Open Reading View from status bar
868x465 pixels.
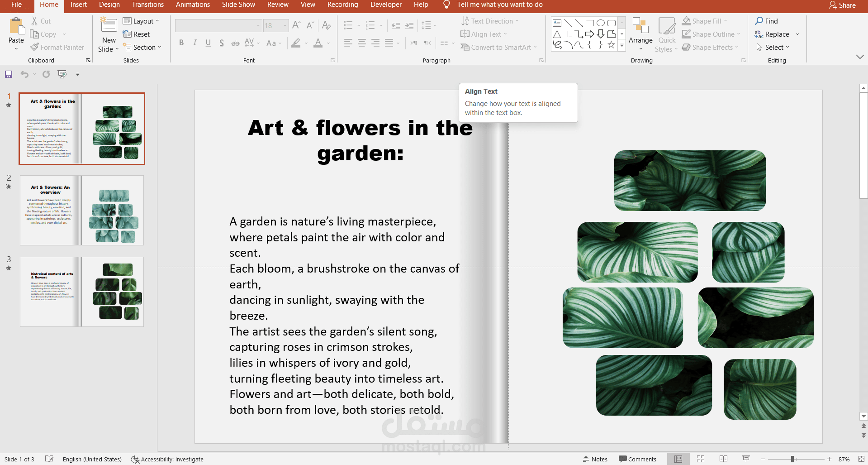click(x=723, y=459)
